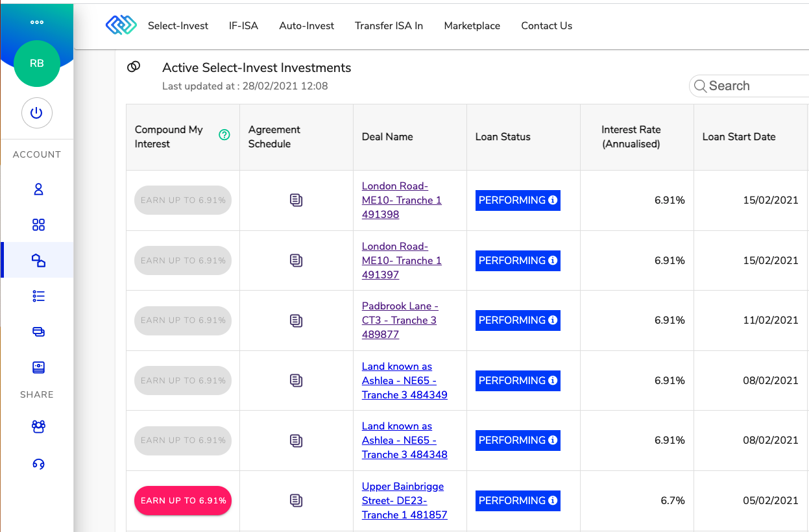Click the RB avatar circle

[37, 64]
